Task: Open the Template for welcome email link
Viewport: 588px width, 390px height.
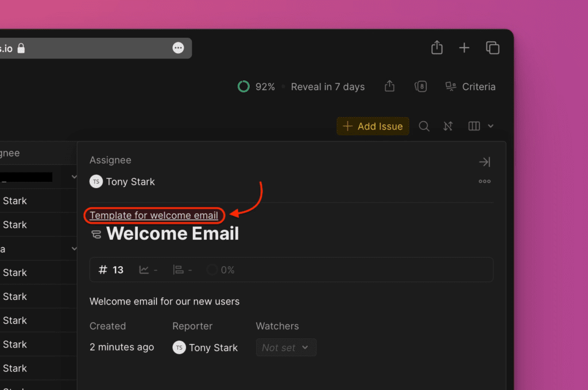Action: point(154,216)
